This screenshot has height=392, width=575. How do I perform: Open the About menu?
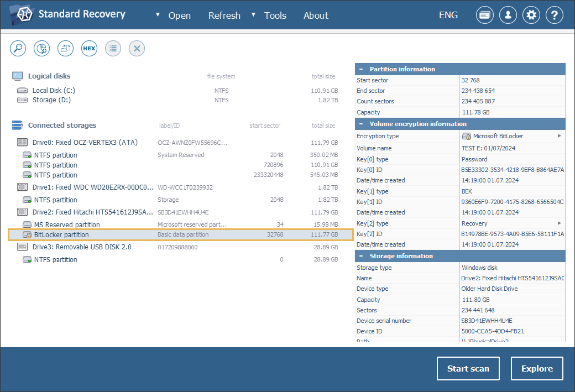tap(316, 15)
